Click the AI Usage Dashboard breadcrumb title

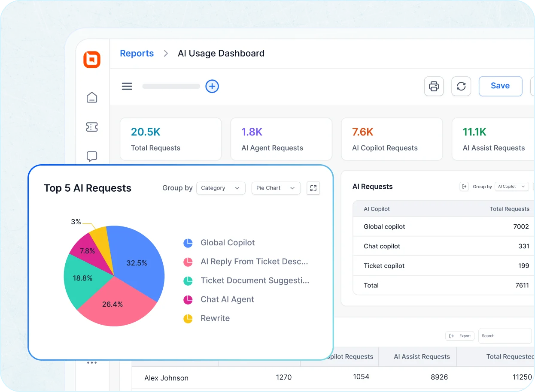click(221, 53)
